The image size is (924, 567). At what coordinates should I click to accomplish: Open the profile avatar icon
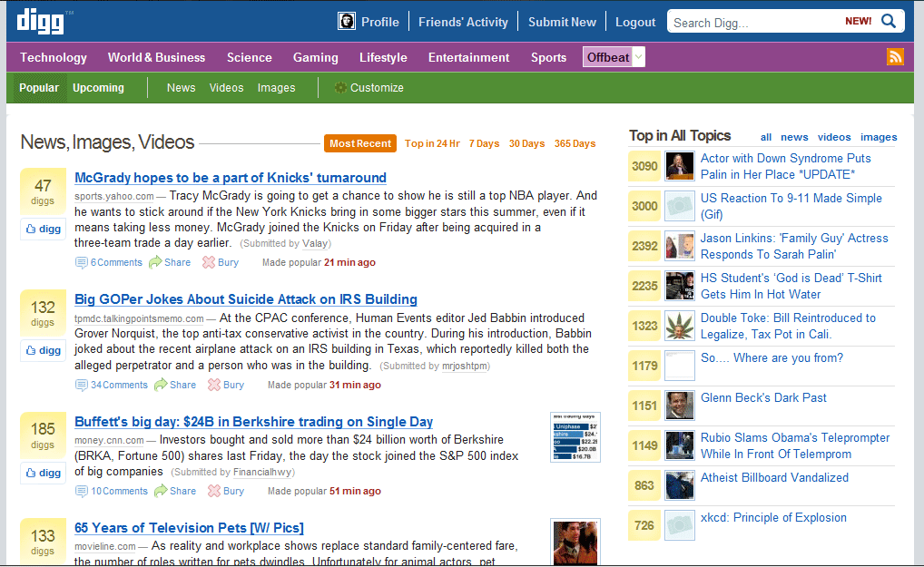coord(346,22)
